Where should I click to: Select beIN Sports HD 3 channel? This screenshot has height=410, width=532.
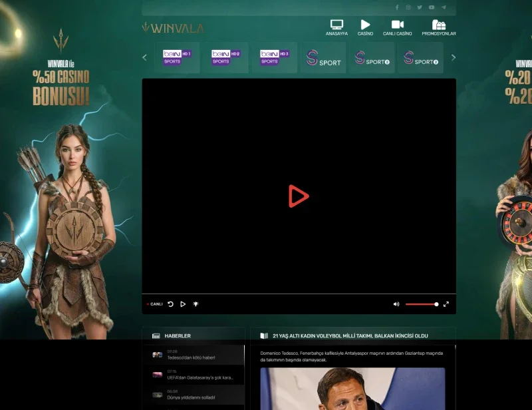point(274,57)
